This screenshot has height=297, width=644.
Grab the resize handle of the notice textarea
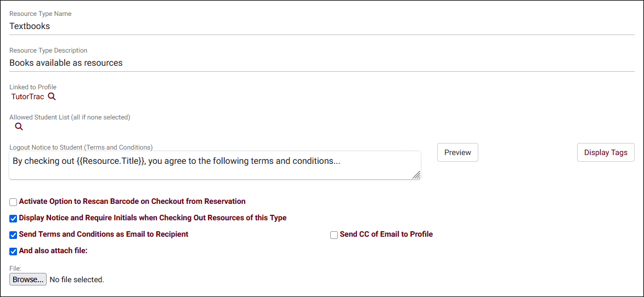[x=416, y=175]
